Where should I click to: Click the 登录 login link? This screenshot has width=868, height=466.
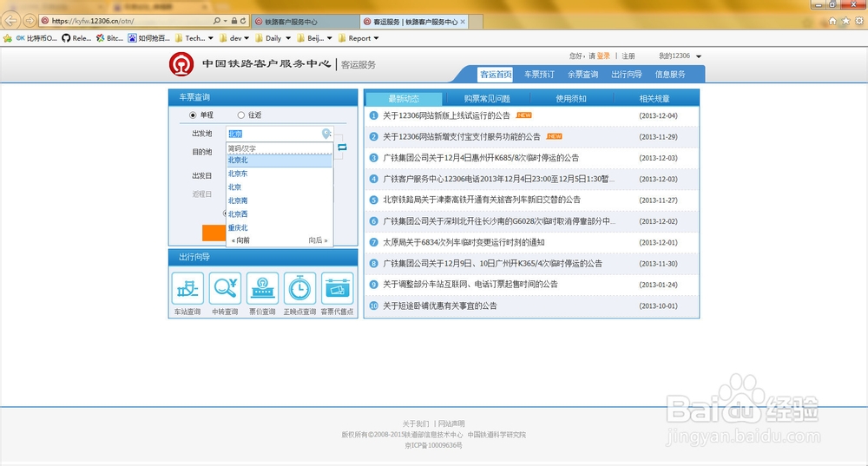click(x=603, y=56)
